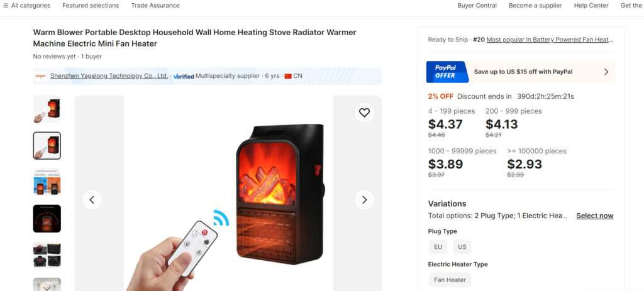Click the PayPal OFFER badge
The height and width of the screenshot is (291, 644).
tap(447, 72)
